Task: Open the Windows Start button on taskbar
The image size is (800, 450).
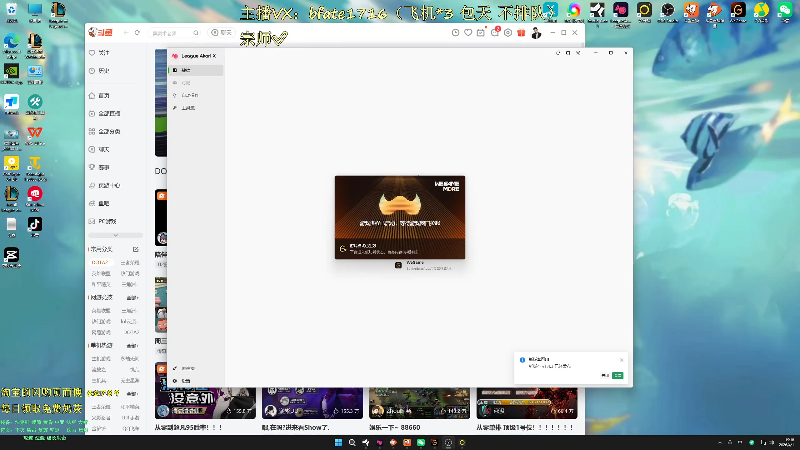Action: pyautogui.click(x=338, y=442)
